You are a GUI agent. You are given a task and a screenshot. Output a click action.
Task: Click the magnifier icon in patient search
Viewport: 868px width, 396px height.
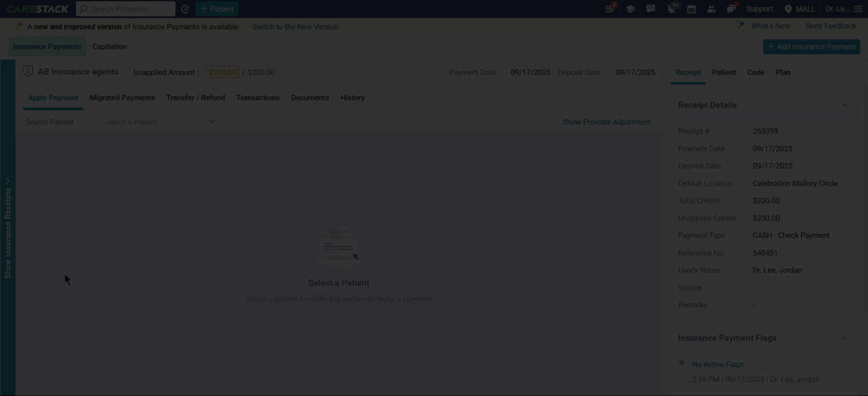[84, 9]
